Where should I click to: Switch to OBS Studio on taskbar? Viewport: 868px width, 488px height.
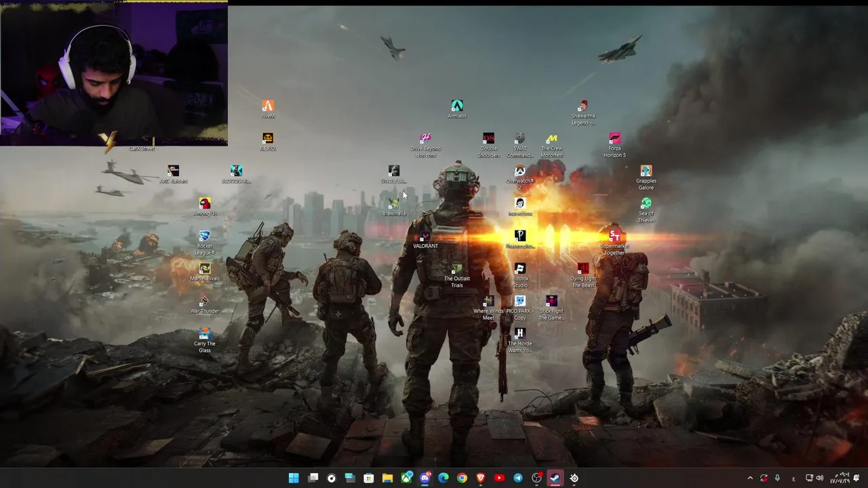pos(536,478)
